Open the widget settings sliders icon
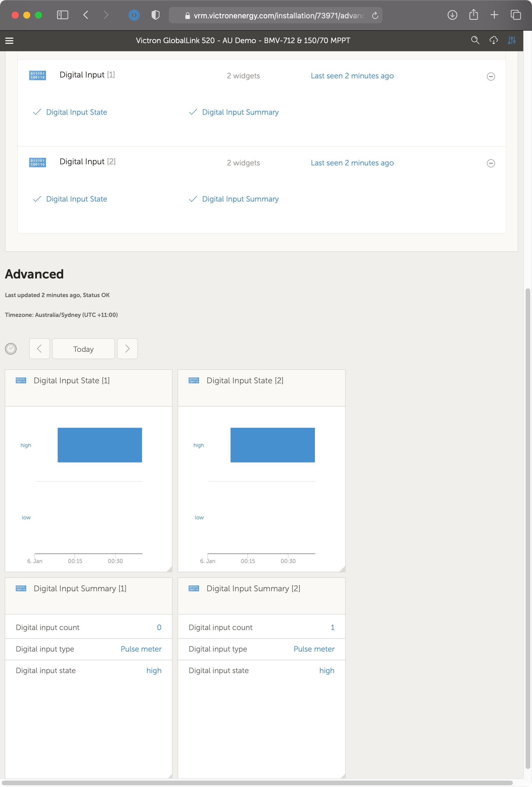Image resolution: width=532 pixels, height=787 pixels. click(x=511, y=40)
